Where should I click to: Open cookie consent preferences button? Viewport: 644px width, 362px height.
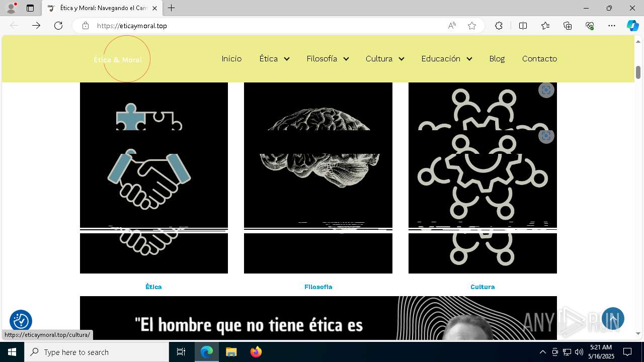coord(21,320)
